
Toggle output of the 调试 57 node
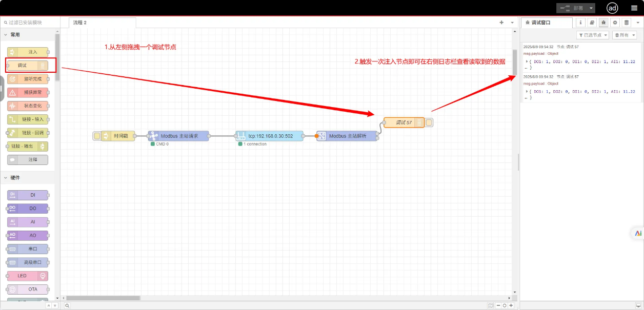coord(429,122)
